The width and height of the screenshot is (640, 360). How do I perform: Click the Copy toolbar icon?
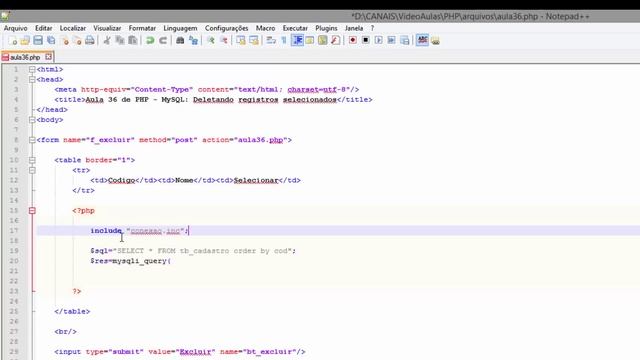click(120, 40)
